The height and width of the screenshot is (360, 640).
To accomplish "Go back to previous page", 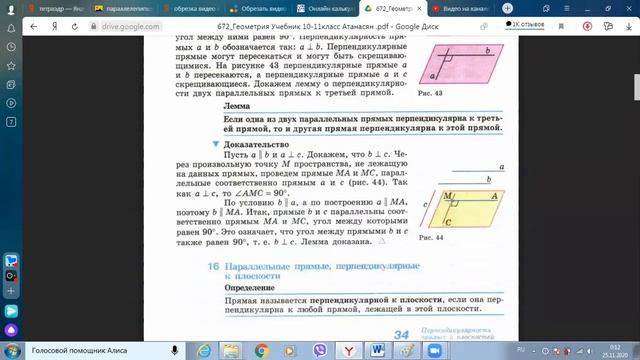I will click(x=33, y=27).
